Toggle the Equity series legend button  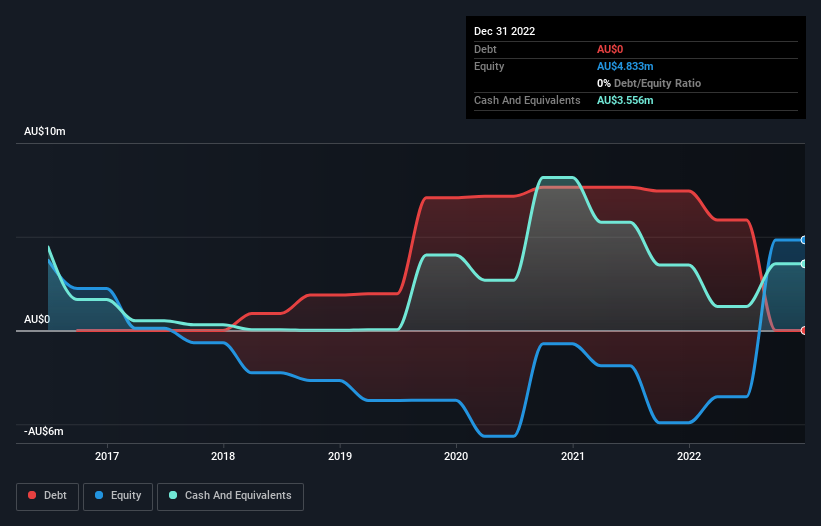118,496
